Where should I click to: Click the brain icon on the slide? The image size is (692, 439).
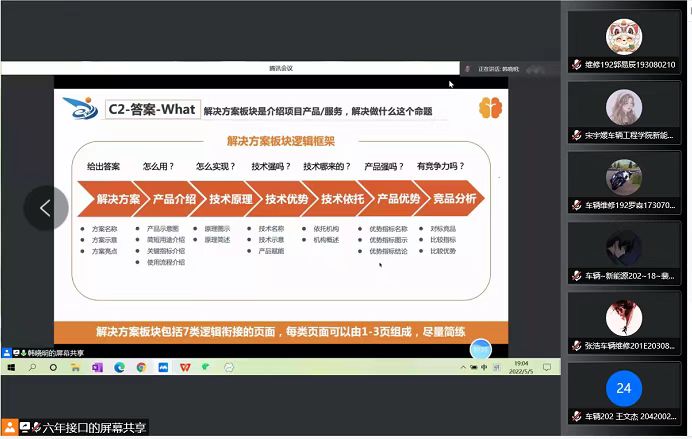click(x=489, y=107)
